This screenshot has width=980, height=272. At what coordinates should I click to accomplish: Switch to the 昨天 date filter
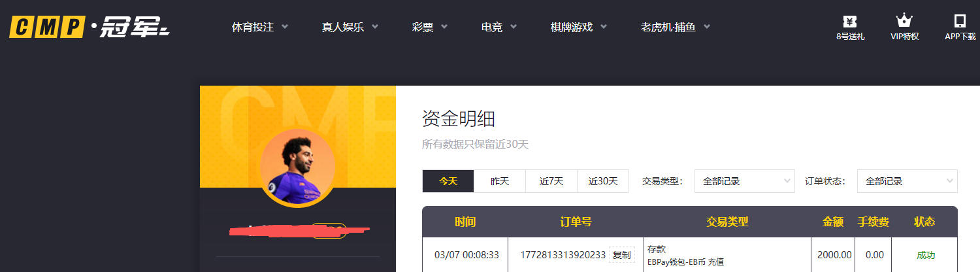coord(500,181)
